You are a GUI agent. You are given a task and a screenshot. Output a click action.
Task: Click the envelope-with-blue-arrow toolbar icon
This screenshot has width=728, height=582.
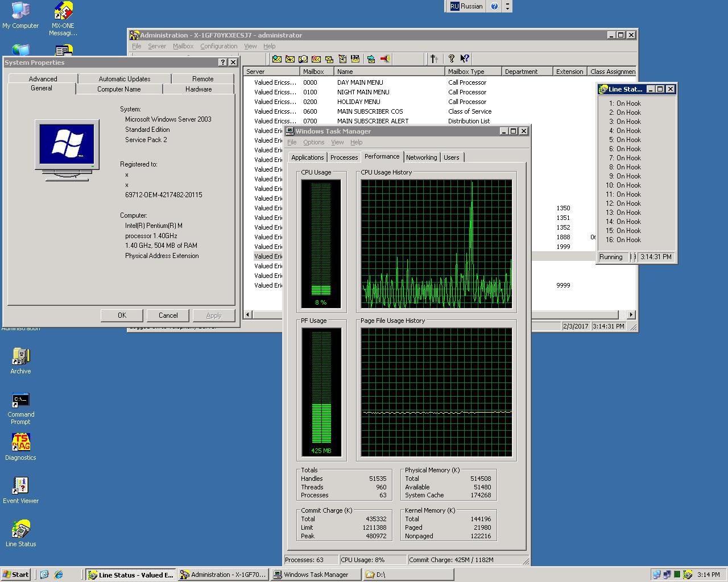[371, 59]
